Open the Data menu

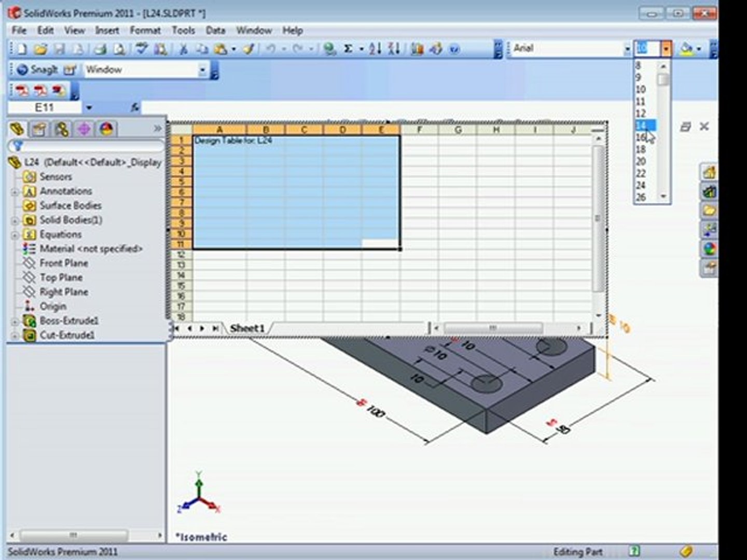[x=215, y=30]
